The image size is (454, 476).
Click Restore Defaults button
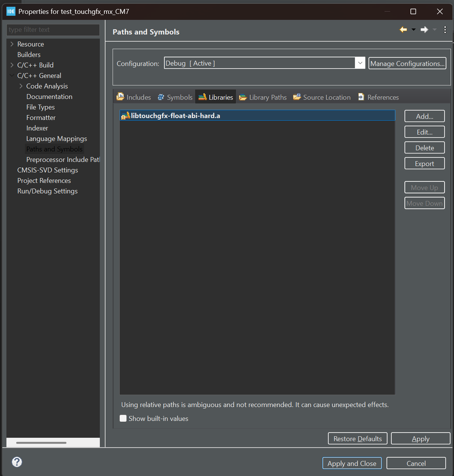coord(358,439)
